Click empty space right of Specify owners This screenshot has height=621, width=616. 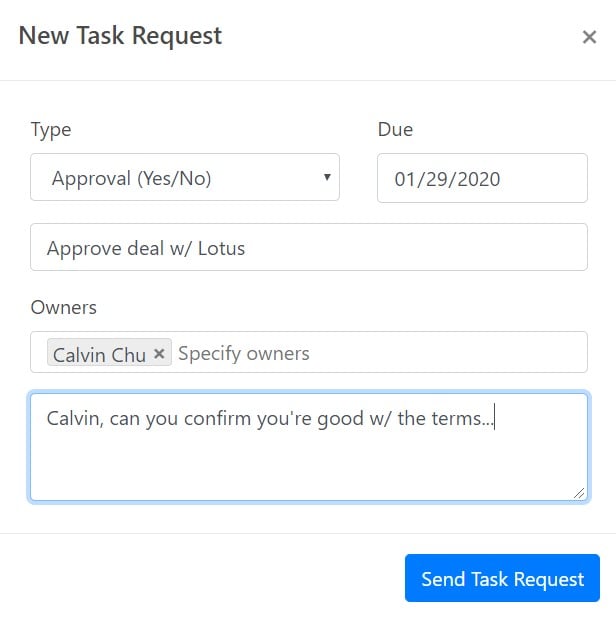point(450,353)
